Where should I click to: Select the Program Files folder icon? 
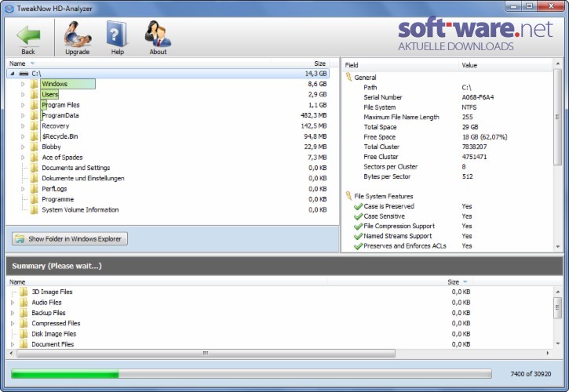(34, 105)
